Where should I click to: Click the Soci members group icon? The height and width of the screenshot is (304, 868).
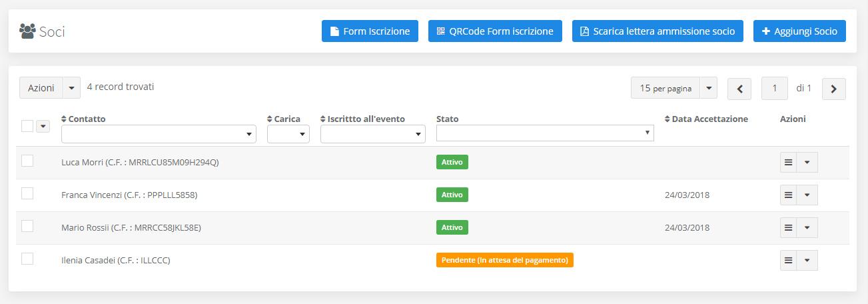click(27, 31)
